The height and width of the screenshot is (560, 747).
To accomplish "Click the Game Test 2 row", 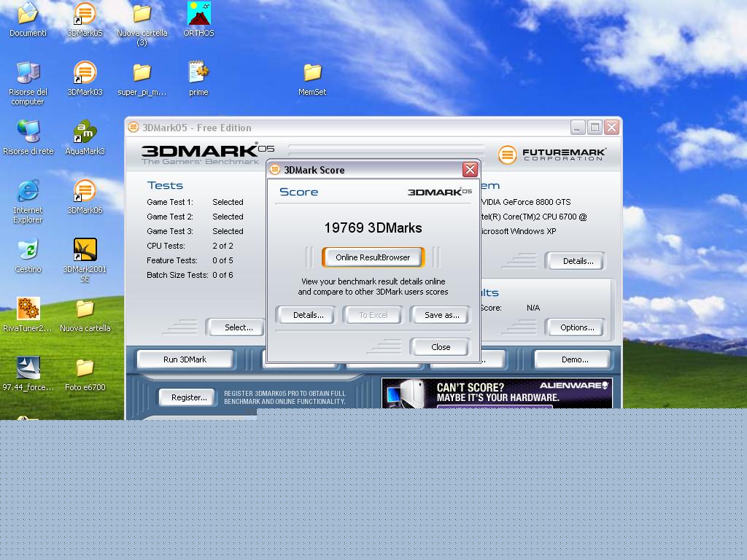I will click(x=196, y=217).
